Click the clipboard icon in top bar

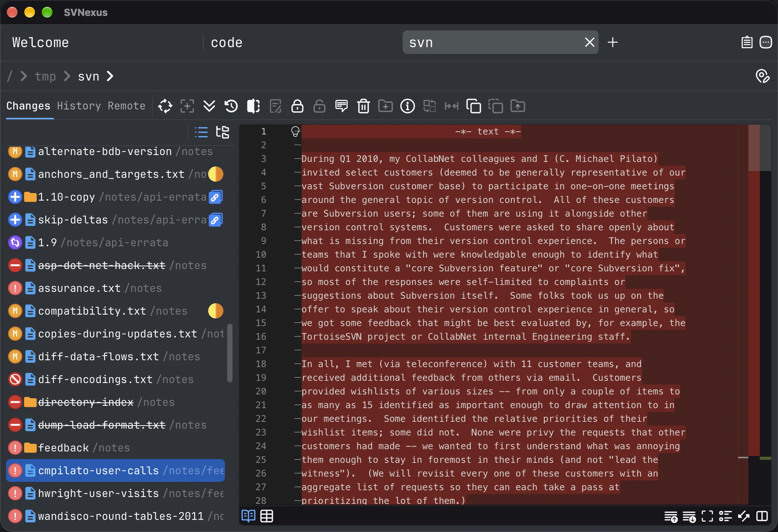pyautogui.click(x=747, y=42)
